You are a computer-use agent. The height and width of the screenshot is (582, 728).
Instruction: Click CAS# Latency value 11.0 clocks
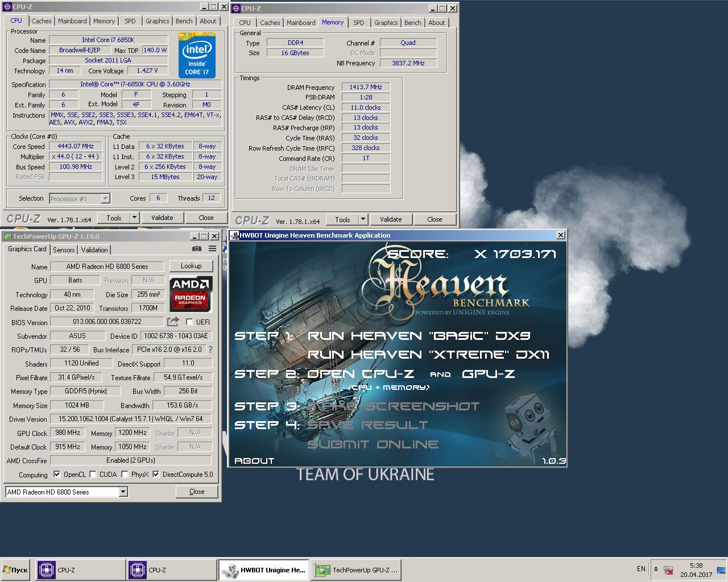(x=366, y=107)
